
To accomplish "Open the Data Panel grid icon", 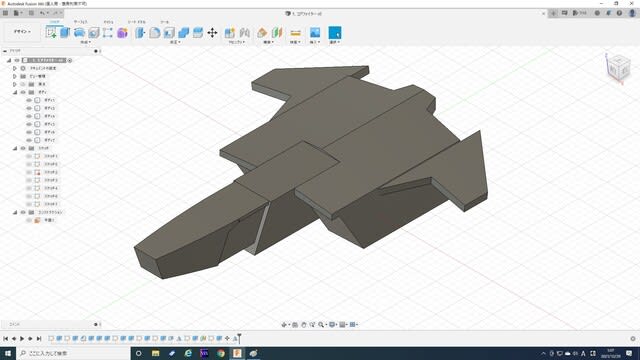I will 5,13.
